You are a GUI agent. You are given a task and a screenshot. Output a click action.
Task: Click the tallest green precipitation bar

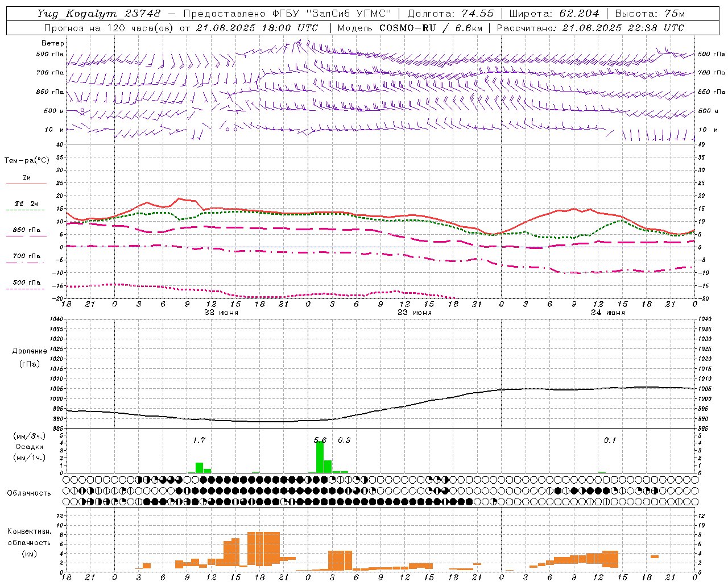pos(320,457)
